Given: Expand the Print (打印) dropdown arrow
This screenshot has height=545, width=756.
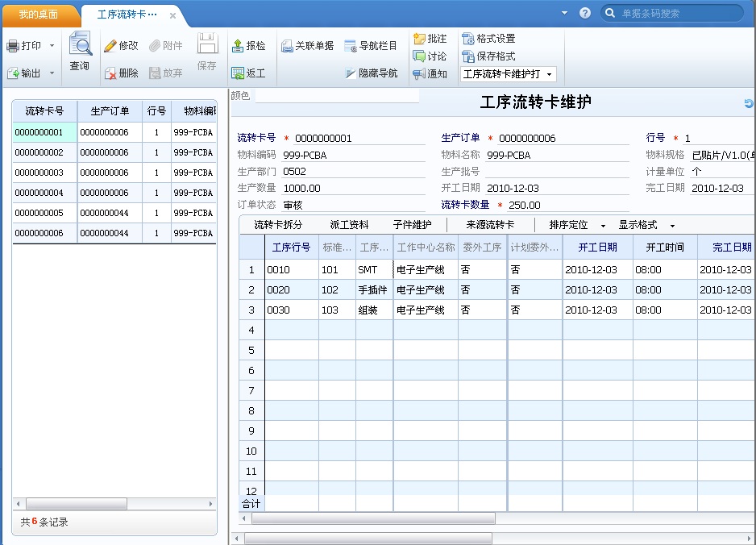Looking at the screenshot, I should coord(52,46).
